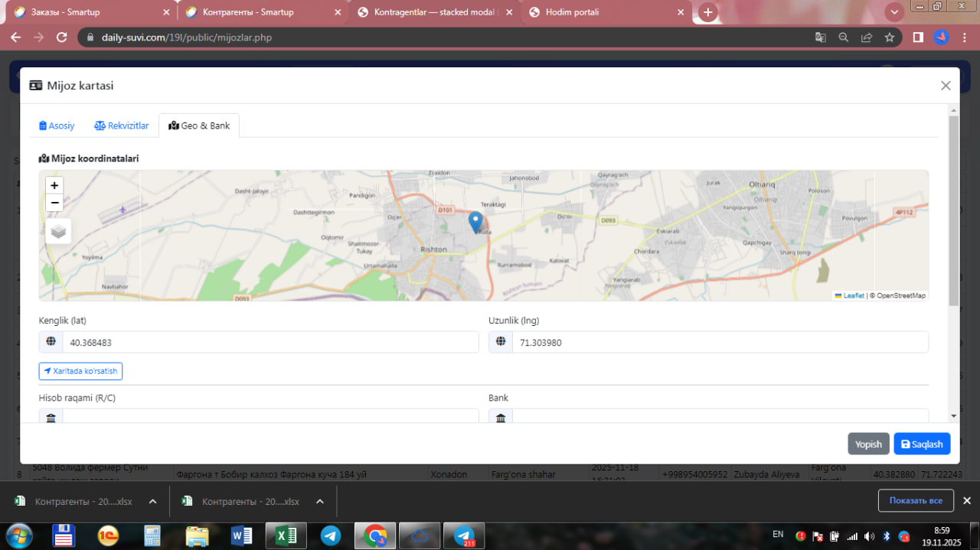This screenshot has height=550, width=980.
Task: Expand options for first downloaded xlsx file
Action: click(x=152, y=502)
